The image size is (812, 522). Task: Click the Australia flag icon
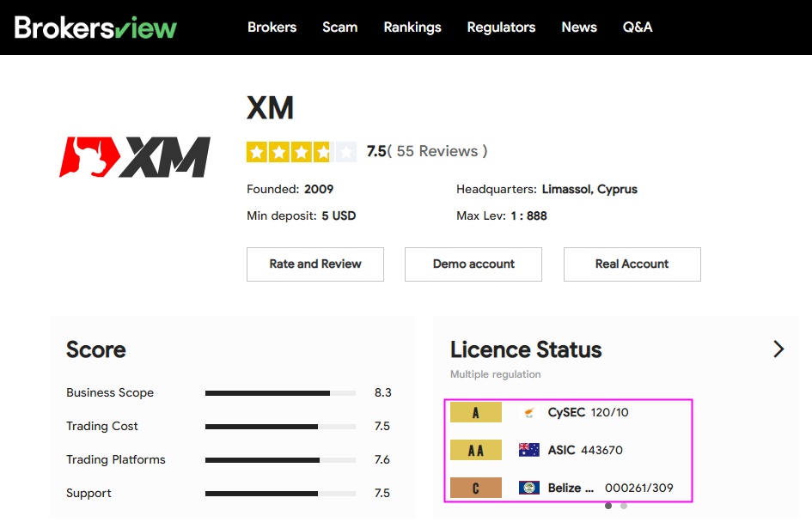(528, 450)
